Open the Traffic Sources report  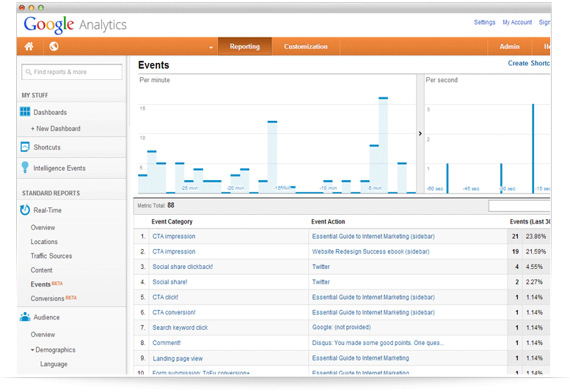[x=51, y=256]
